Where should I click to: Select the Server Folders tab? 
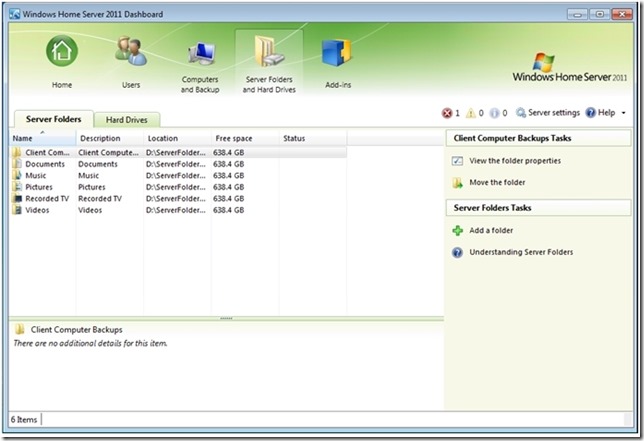point(54,119)
